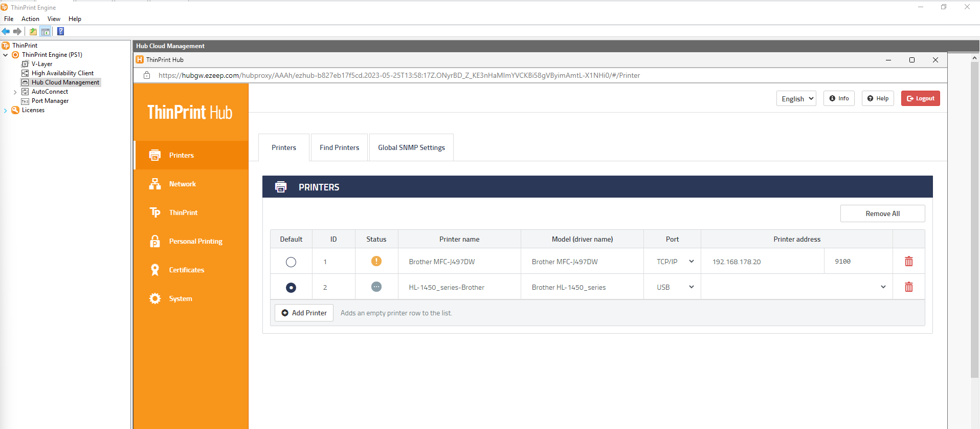The image size is (980, 429).
Task: Select High Availability Client in tree
Action: point(62,73)
